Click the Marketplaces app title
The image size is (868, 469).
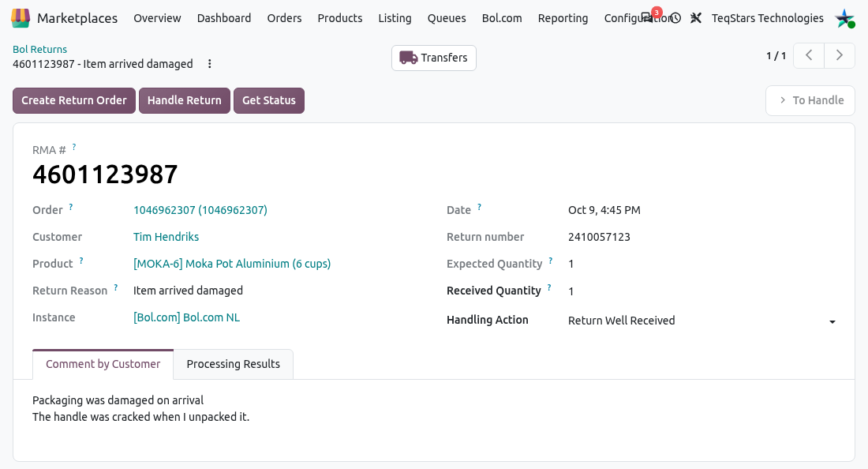point(77,18)
